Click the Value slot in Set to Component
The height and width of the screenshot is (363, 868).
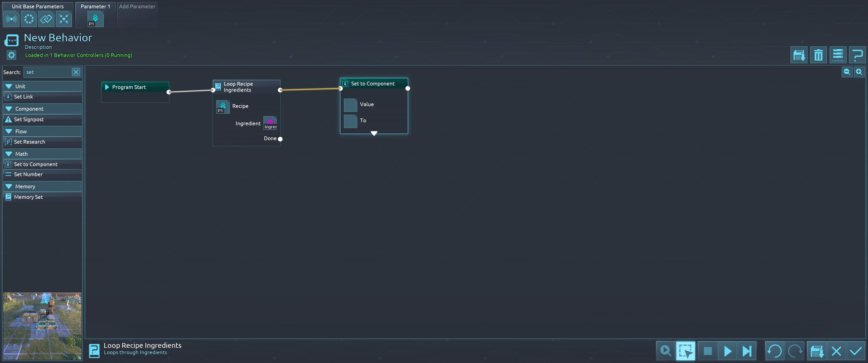pos(350,105)
